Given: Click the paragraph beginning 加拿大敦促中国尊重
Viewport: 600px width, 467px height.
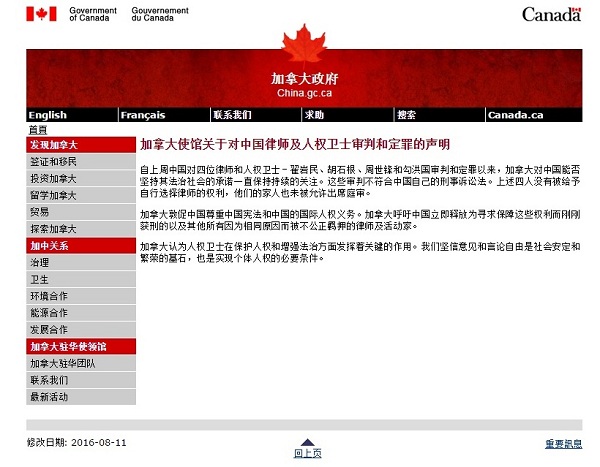Looking at the screenshot, I should (360, 220).
